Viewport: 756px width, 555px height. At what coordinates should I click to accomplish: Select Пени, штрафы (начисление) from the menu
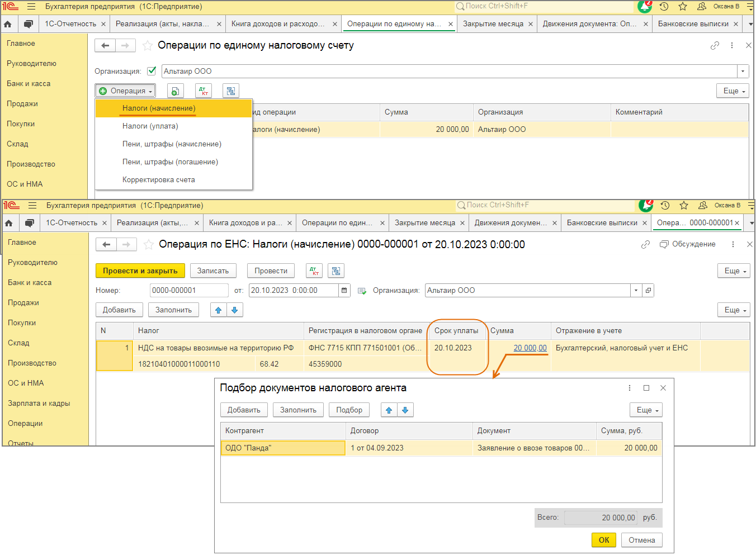[173, 144]
